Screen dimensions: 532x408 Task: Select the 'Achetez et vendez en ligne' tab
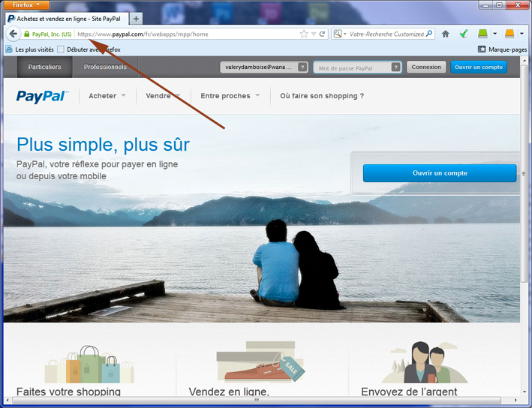coord(67,19)
